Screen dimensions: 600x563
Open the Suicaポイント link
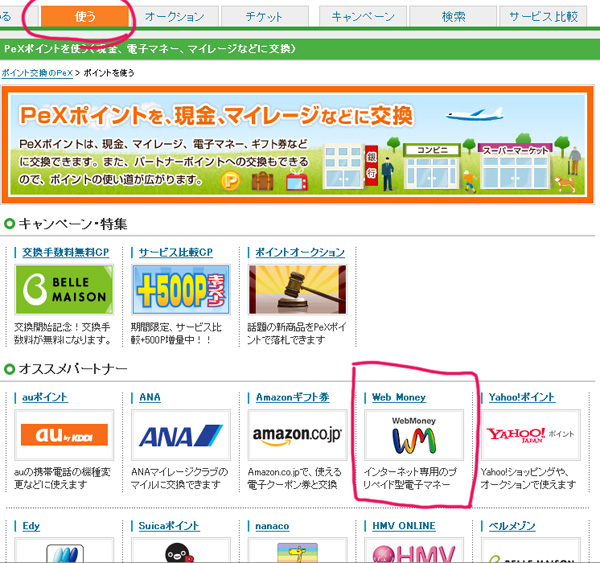pos(169,526)
